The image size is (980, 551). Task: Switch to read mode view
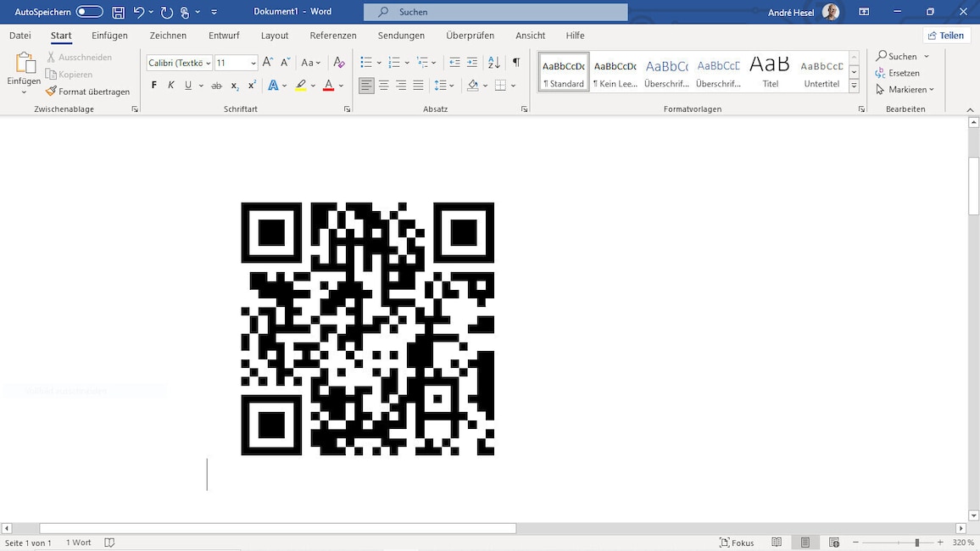point(777,543)
